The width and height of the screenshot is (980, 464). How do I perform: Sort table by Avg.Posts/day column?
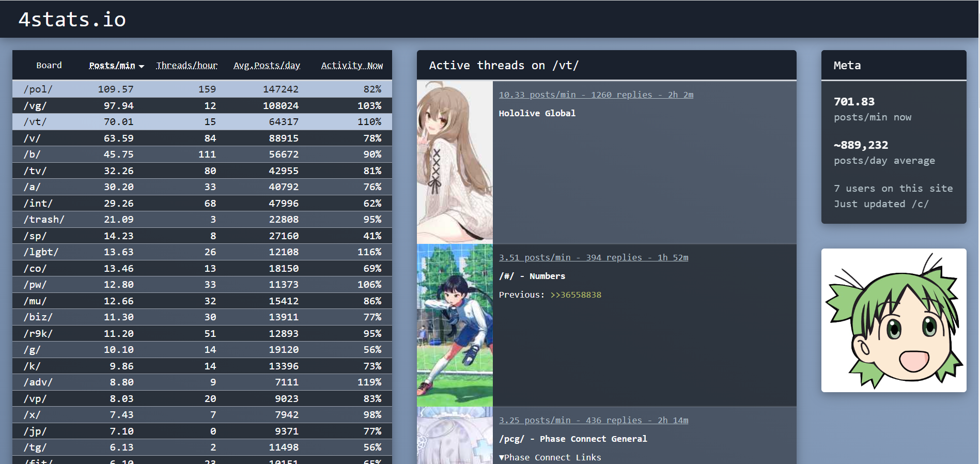pyautogui.click(x=267, y=66)
